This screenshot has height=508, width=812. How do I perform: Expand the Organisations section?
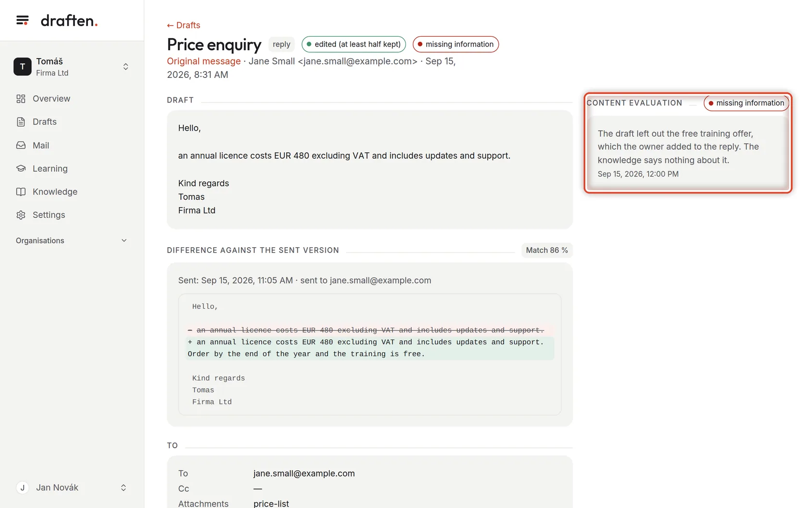(72, 240)
